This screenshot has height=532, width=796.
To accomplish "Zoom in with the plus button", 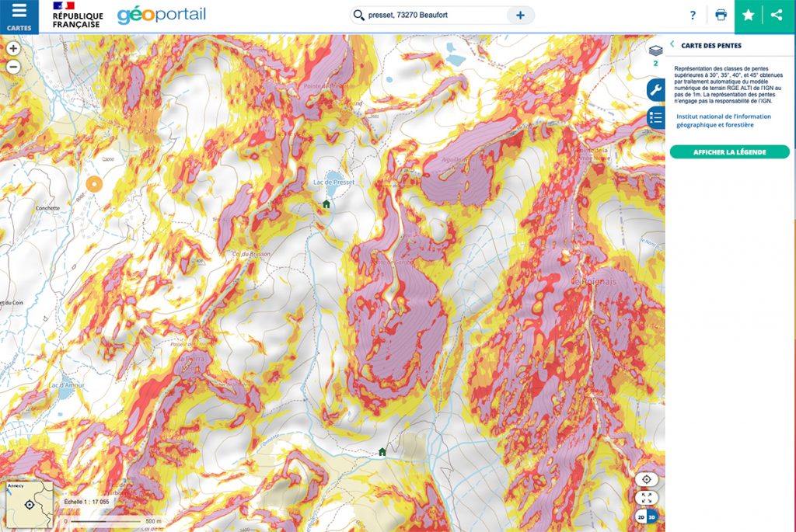I will (x=13, y=48).
